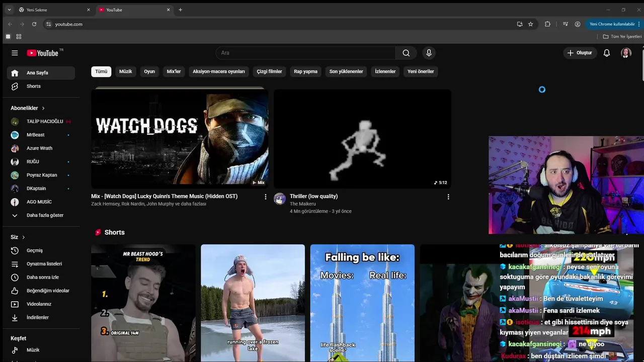Reload the page

[x=34, y=24]
